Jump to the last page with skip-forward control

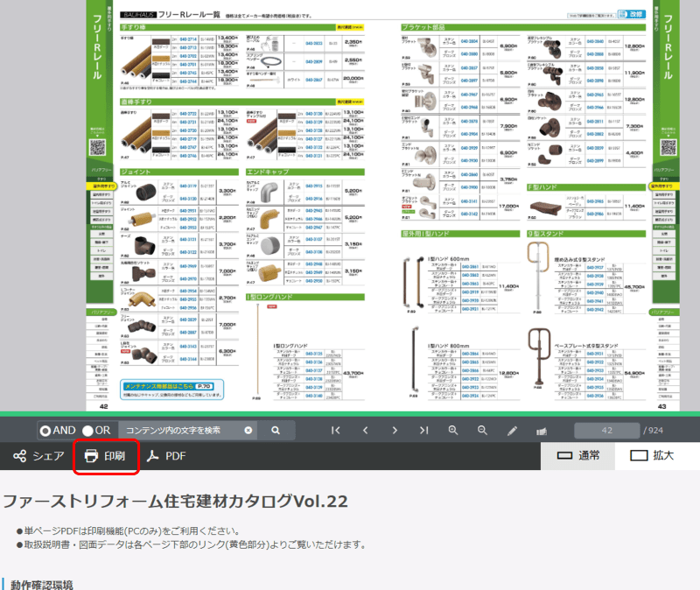(423, 430)
